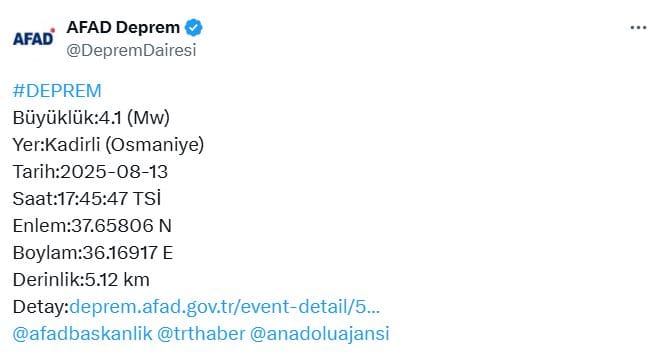Open the AFAD logo profile picture

pos(34,37)
